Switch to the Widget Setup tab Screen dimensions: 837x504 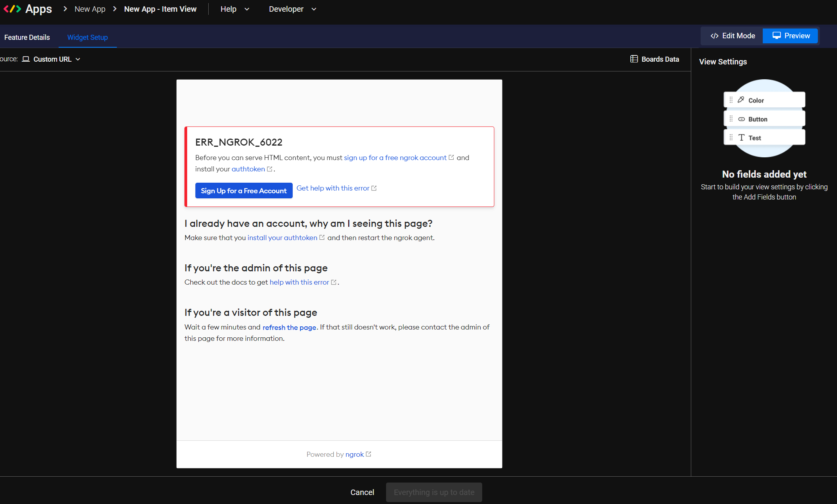pyautogui.click(x=88, y=37)
